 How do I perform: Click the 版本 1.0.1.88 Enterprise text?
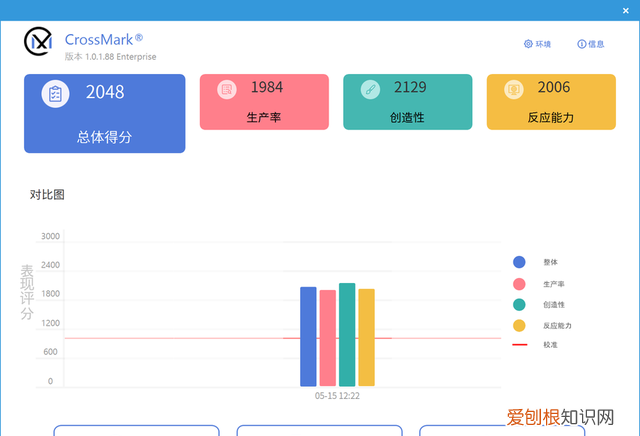point(110,57)
